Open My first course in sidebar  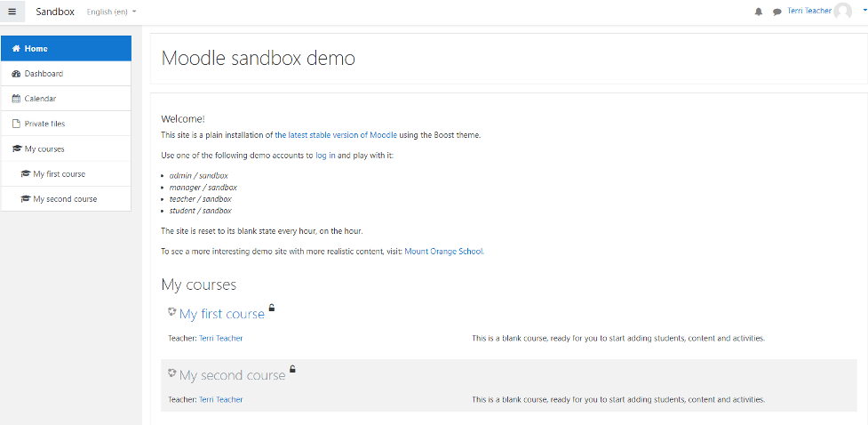click(66, 174)
